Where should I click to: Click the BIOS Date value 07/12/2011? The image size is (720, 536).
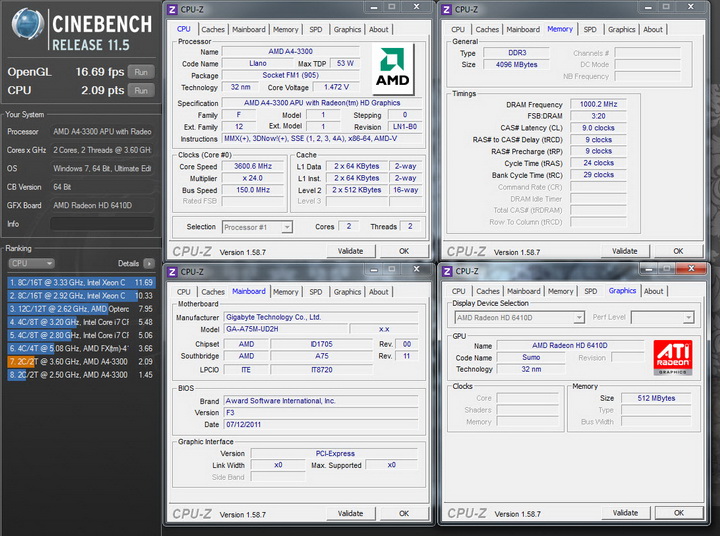click(321, 425)
